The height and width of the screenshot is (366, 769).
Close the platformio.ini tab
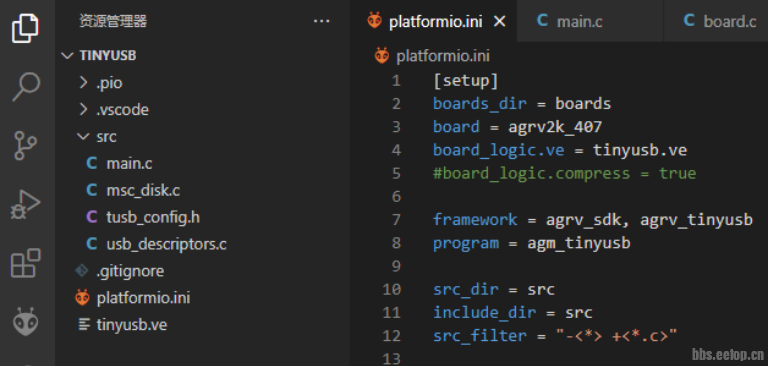click(x=499, y=22)
